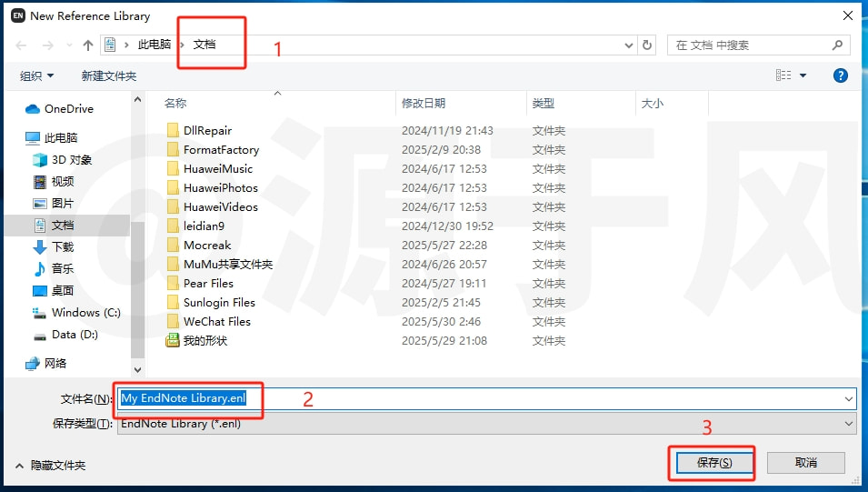Image resolution: width=868 pixels, height=492 pixels.
Task: Open 3D 对象 in the sidebar
Action: 63,159
